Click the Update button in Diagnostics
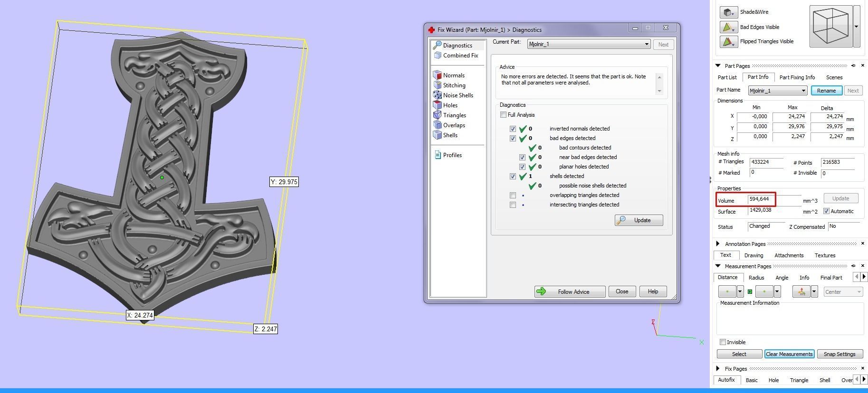868x393 pixels. pyautogui.click(x=639, y=220)
